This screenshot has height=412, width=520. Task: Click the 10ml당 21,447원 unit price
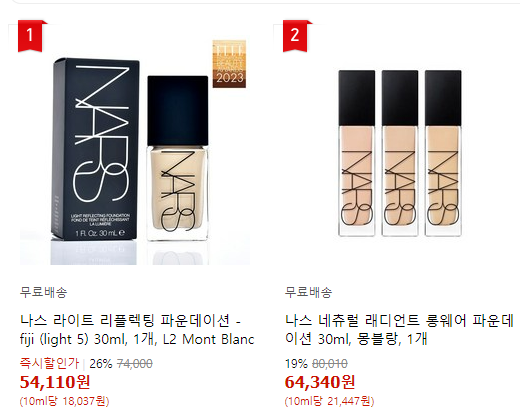point(329,401)
